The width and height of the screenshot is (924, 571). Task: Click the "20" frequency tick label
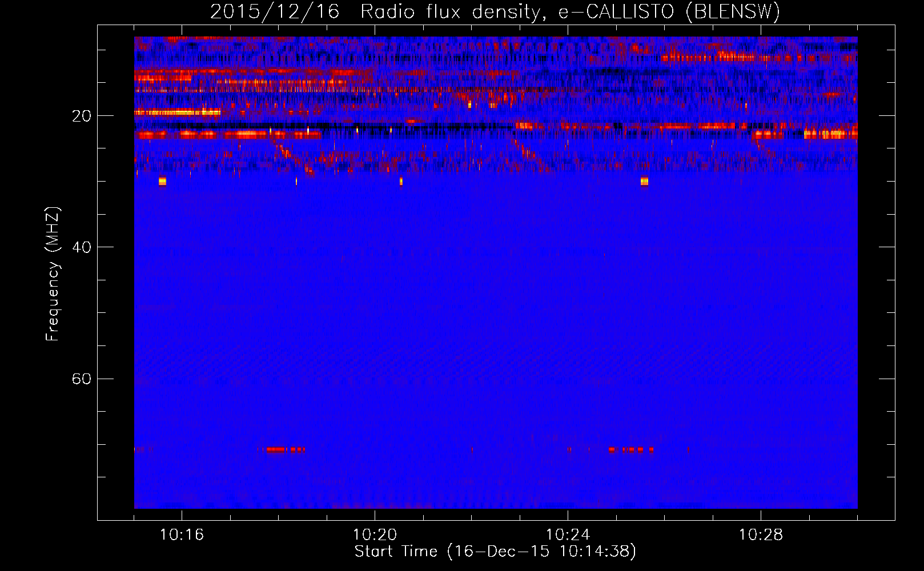tap(82, 116)
